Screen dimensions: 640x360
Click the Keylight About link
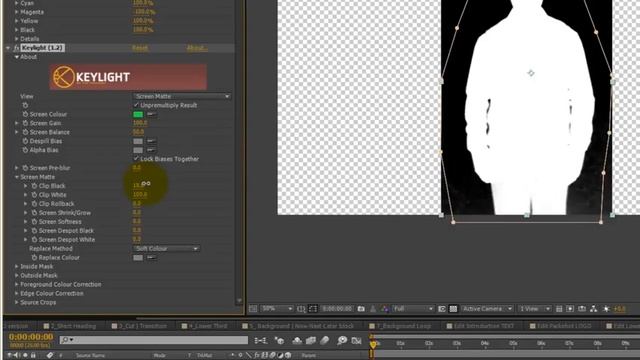197,48
